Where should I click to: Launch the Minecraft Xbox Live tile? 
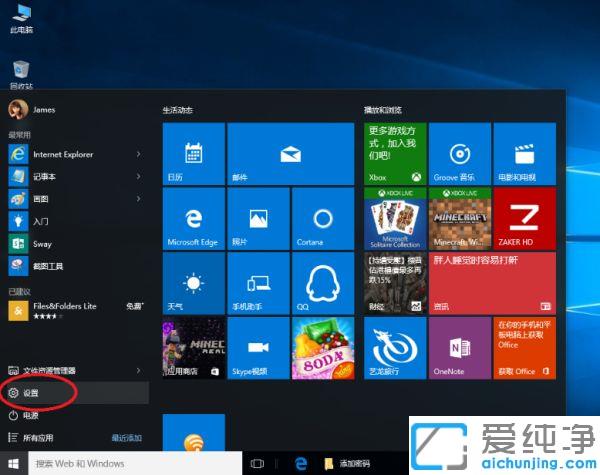[x=460, y=219]
